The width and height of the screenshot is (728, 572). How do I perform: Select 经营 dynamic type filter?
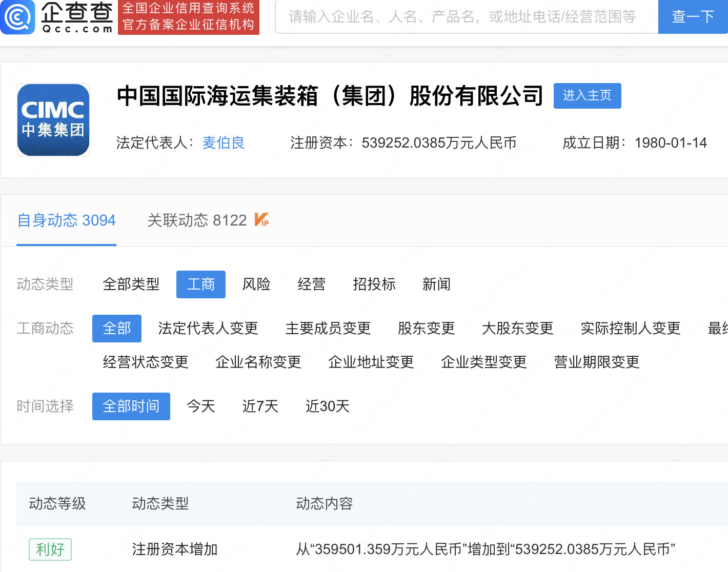(312, 284)
